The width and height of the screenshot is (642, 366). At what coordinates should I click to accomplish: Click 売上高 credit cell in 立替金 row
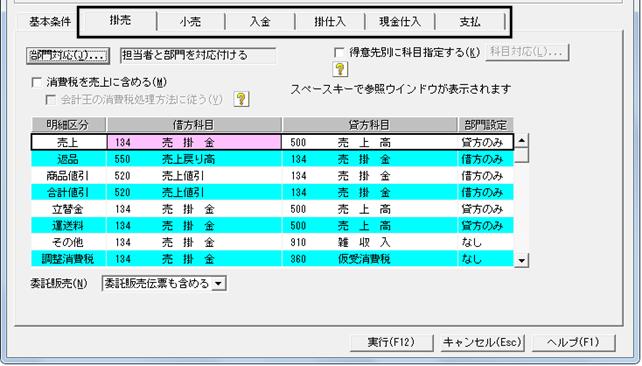[x=370, y=209]
